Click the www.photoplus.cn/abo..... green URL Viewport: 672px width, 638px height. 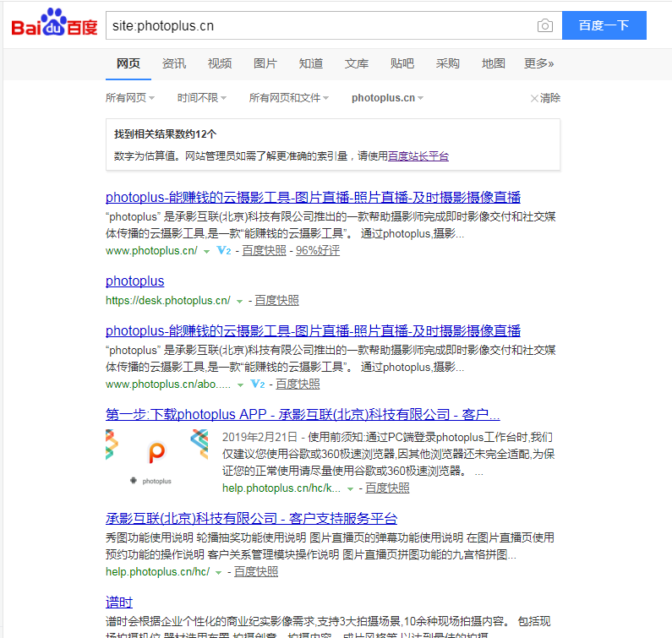point(168,384)
